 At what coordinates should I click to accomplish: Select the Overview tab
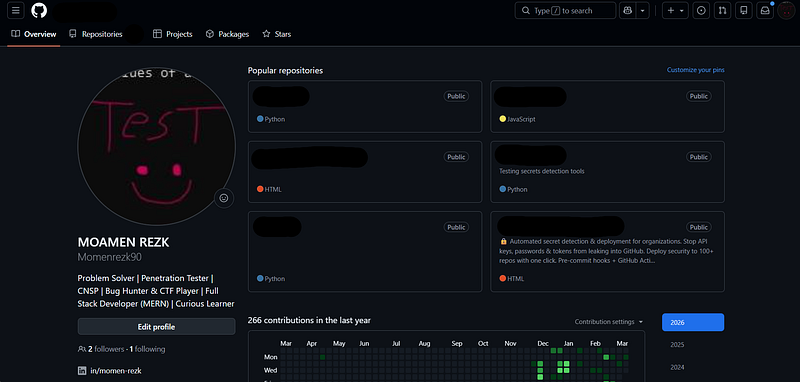(x=34, y=34)
